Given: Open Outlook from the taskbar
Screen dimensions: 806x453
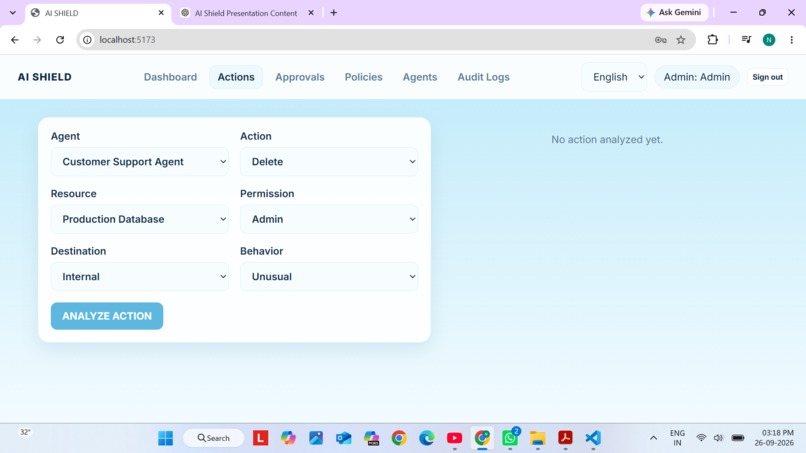Looking at the screenshot, I should pyautogui.click(x=344, y=438).
